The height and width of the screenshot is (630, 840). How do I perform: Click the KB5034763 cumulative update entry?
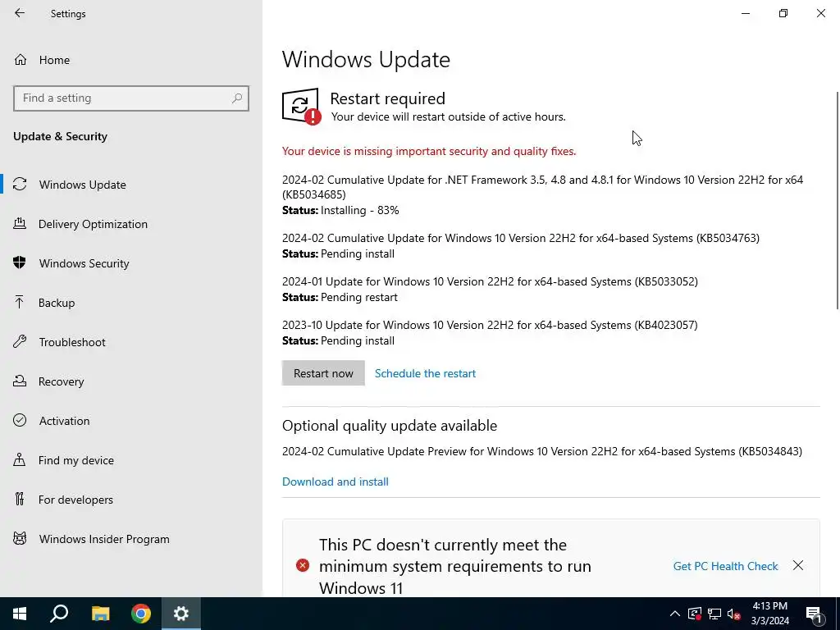521,238
